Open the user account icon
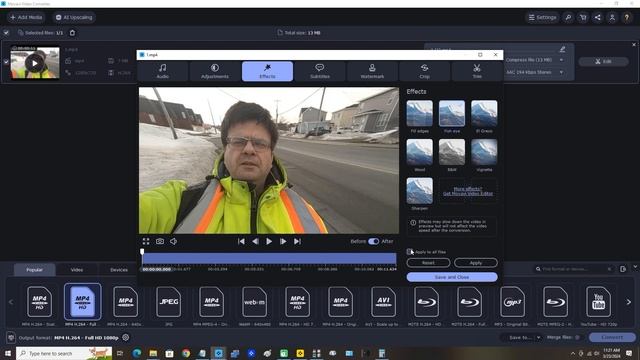Screen dimensions: 640x360 (x=612, y=18)
